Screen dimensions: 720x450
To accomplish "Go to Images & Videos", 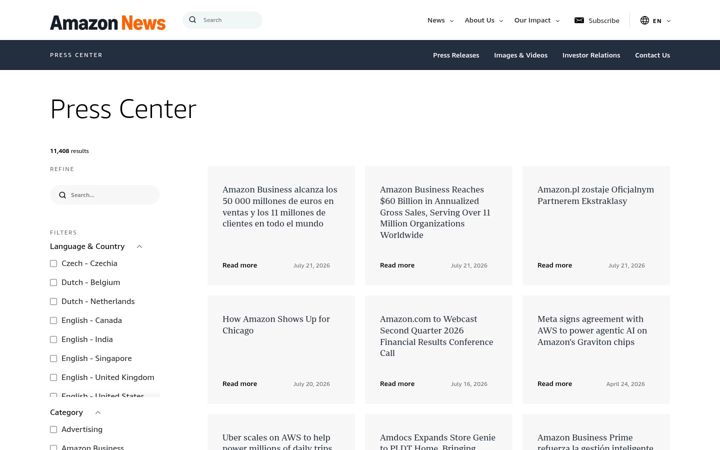I will (x=521, y=55).
